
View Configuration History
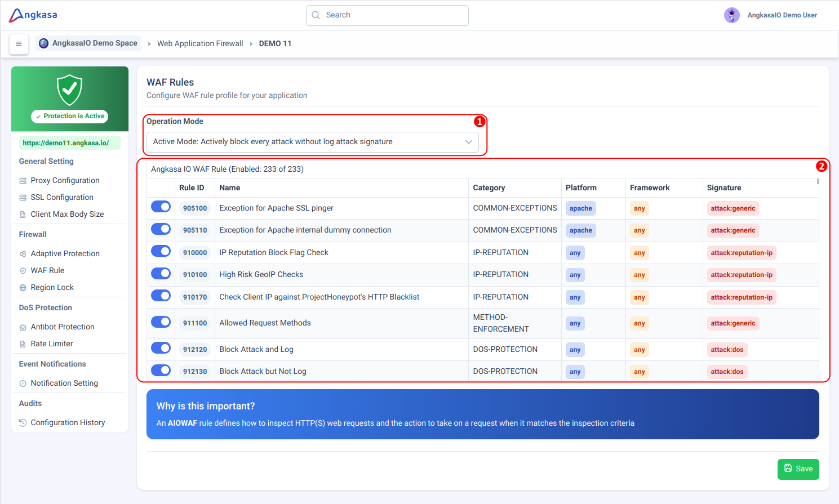[68, 422]
